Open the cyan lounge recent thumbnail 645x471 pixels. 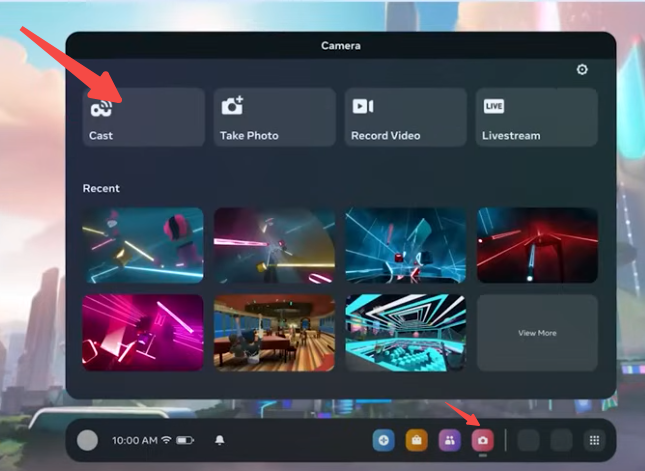tap(405, 333)
